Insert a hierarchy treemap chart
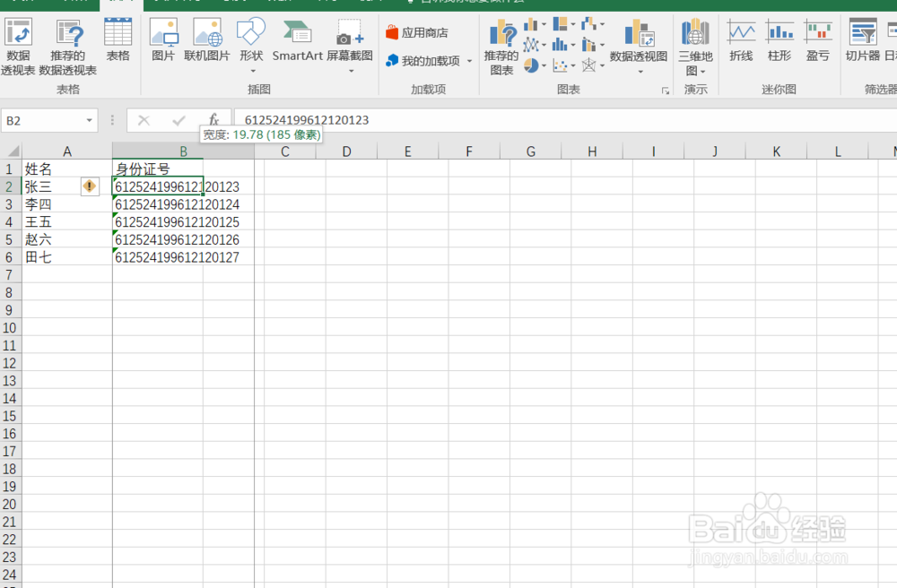The image size is (897, 588). pyautogui.click(x=564, y=24)
